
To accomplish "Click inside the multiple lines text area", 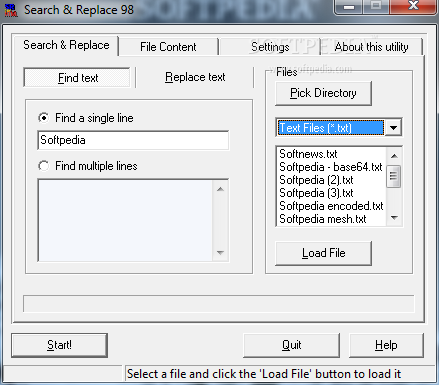I will (125, 220).
